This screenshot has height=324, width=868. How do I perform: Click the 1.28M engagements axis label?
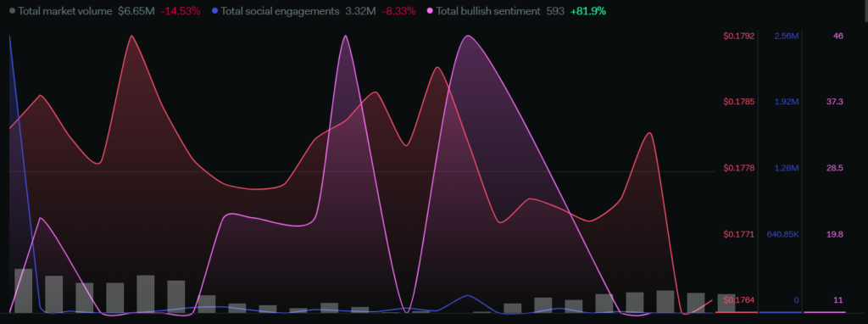(x=787, y=168)
